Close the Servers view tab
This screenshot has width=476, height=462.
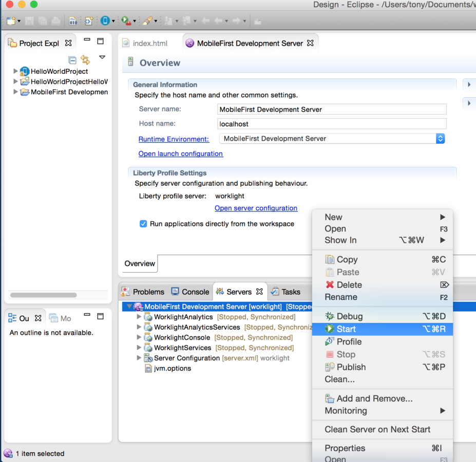pyautogui.click(x=259, y=292)
